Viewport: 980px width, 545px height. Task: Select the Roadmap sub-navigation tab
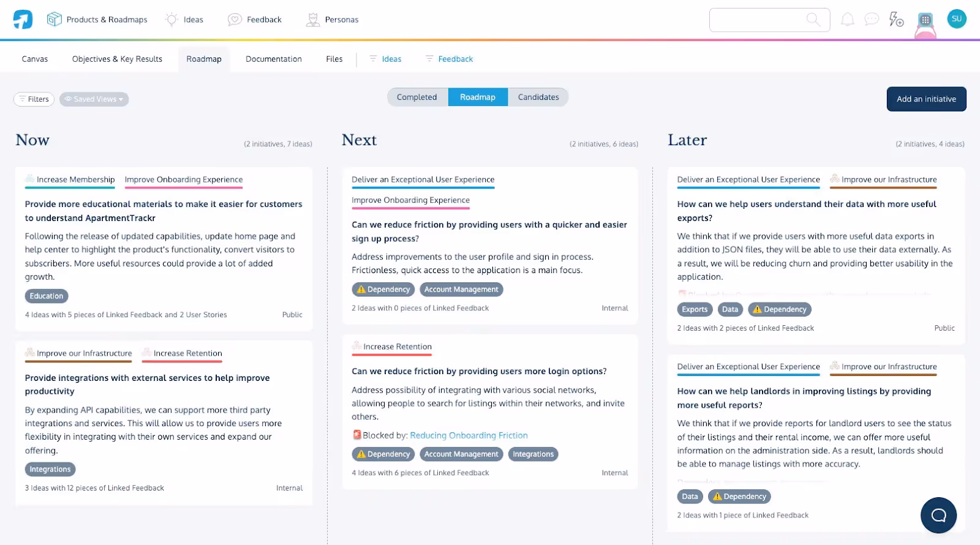click(204, 59)
